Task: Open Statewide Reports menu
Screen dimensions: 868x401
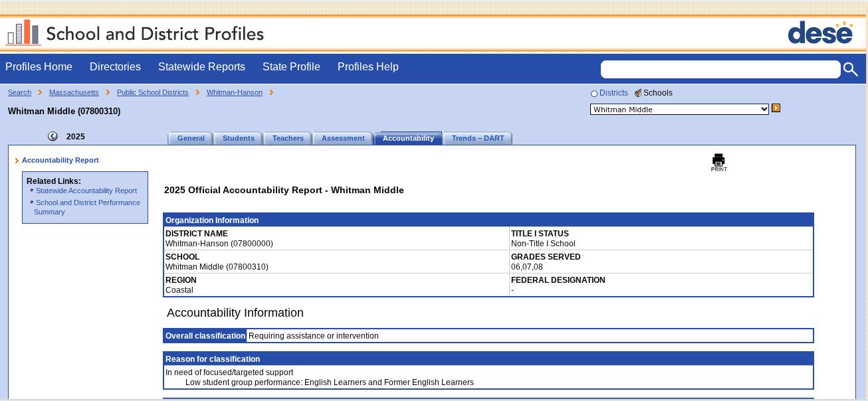Action: tap(201, 67)
